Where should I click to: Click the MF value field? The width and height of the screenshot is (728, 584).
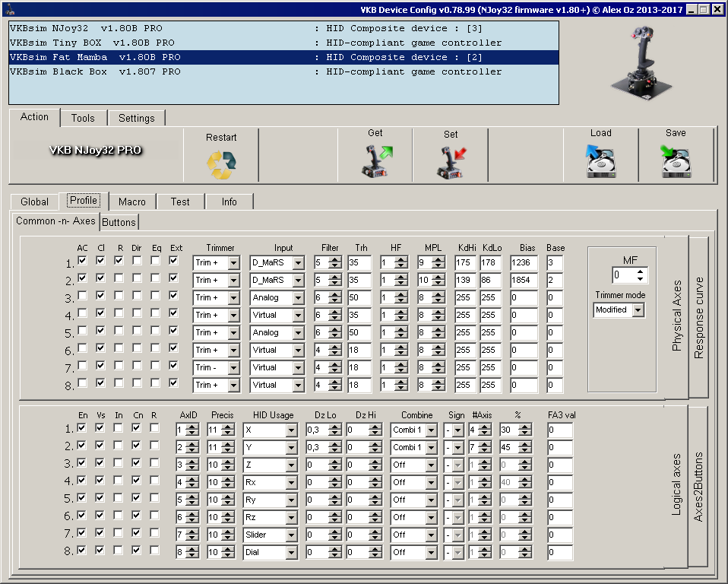[x=624, y=275]
